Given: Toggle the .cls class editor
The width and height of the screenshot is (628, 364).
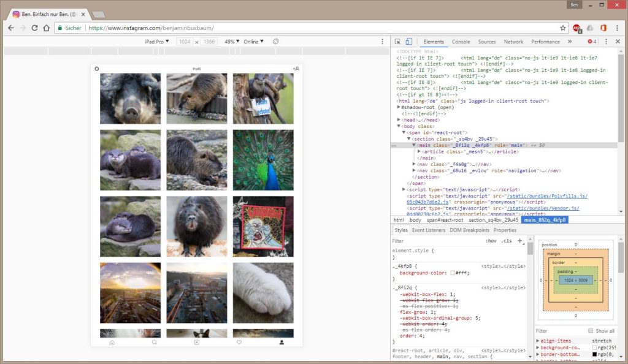Looking at the screenshot, I should tap(506, 241).
